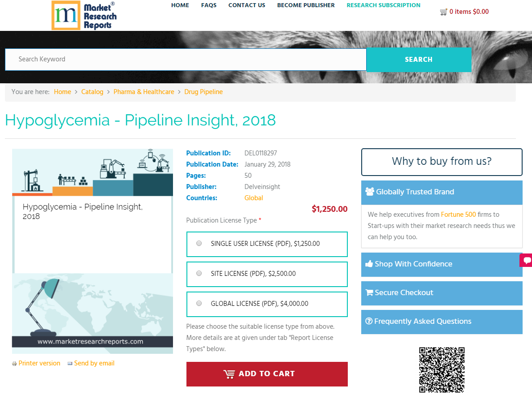The image size is (532, 395).
Task: Open the Global countries link
Action: point(254,198)
